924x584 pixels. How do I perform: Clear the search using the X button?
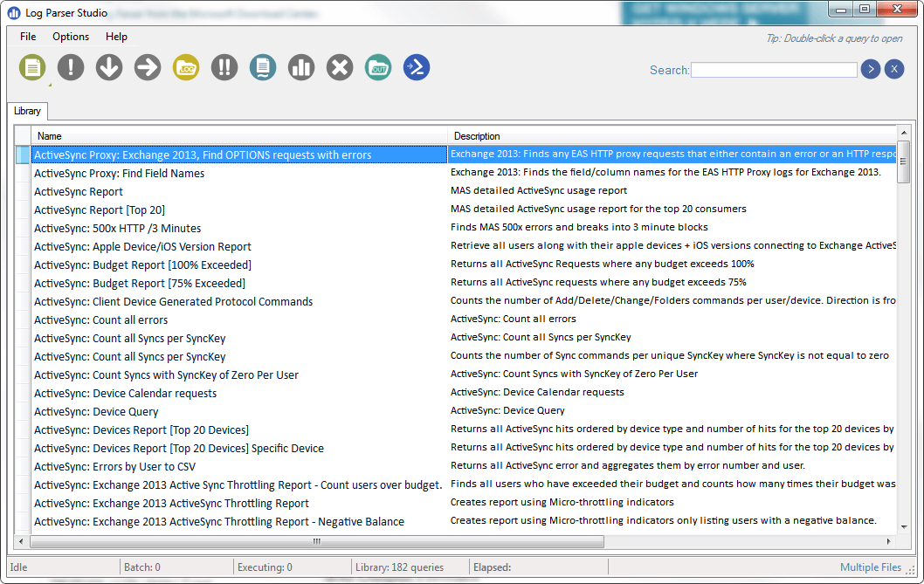[x=893, y=69]
